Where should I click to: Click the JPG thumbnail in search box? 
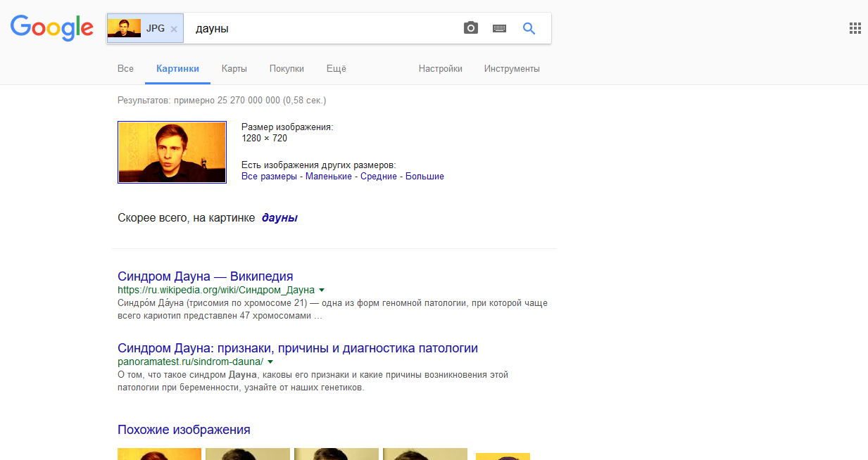(125, 28)
